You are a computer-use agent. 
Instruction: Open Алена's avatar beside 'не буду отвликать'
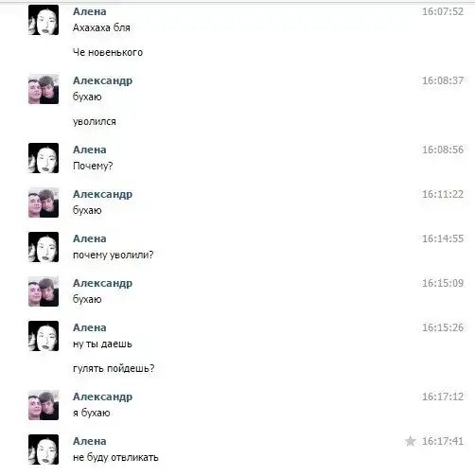pos(44,450)
